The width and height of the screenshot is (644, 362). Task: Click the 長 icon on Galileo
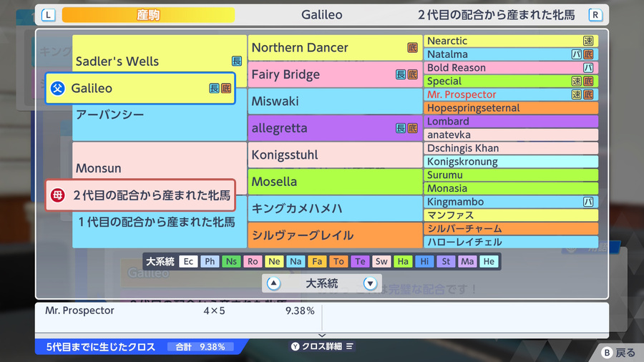coord(215,88)
